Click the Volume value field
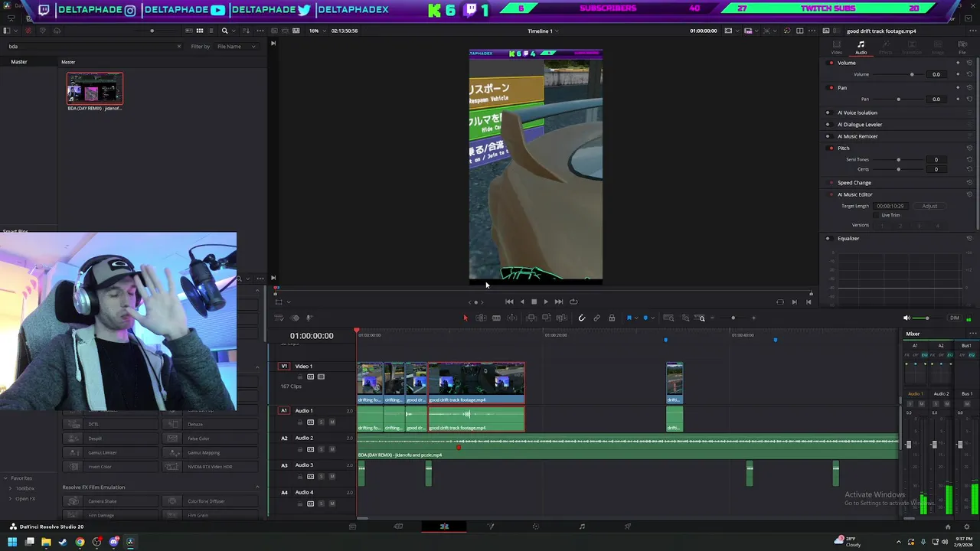 pos(936,74)
